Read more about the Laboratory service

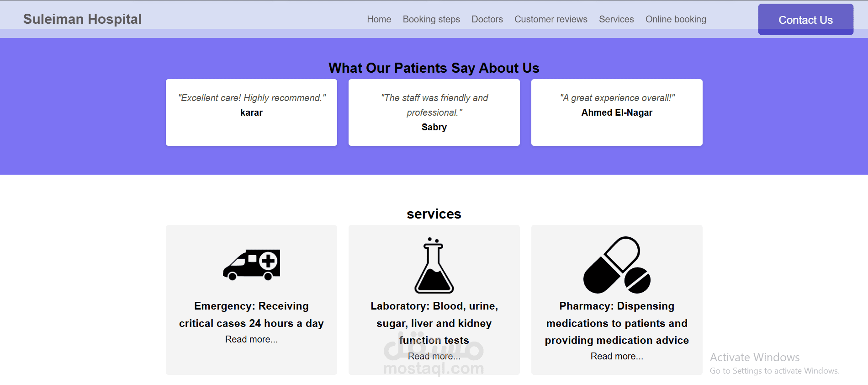[434, 356]
